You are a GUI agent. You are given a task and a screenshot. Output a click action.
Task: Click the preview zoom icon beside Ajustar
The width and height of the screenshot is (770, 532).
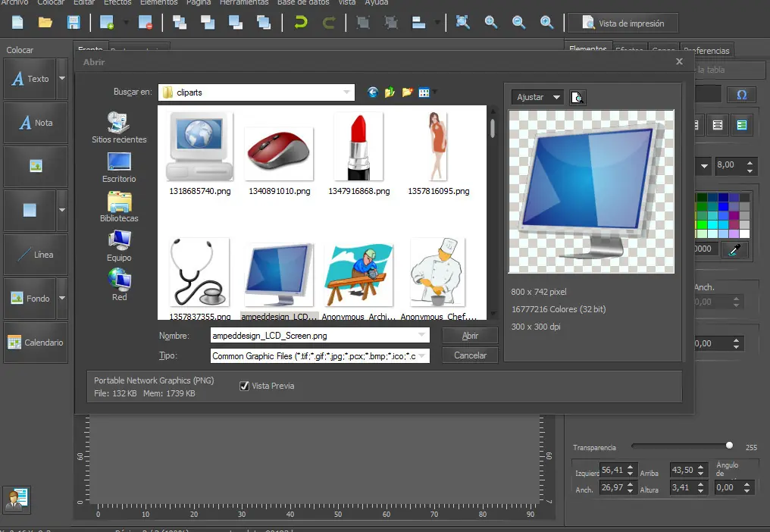[x=577, y=97]
